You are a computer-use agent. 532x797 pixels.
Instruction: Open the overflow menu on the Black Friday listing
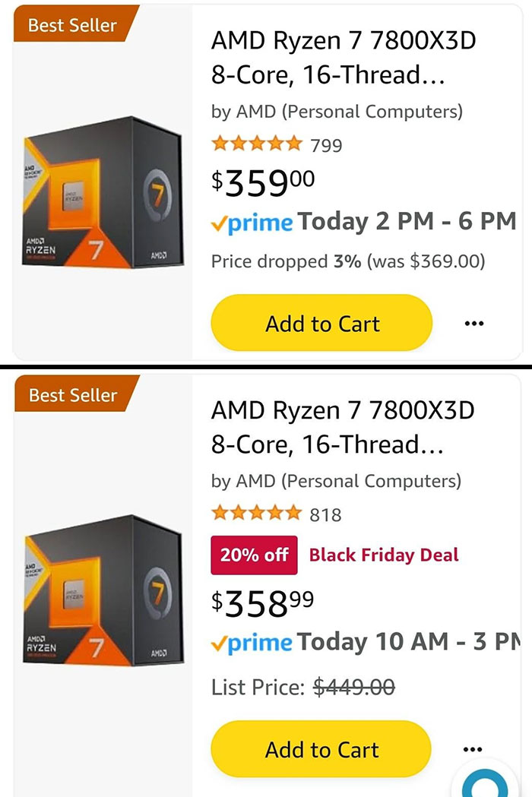pos(473,748)
